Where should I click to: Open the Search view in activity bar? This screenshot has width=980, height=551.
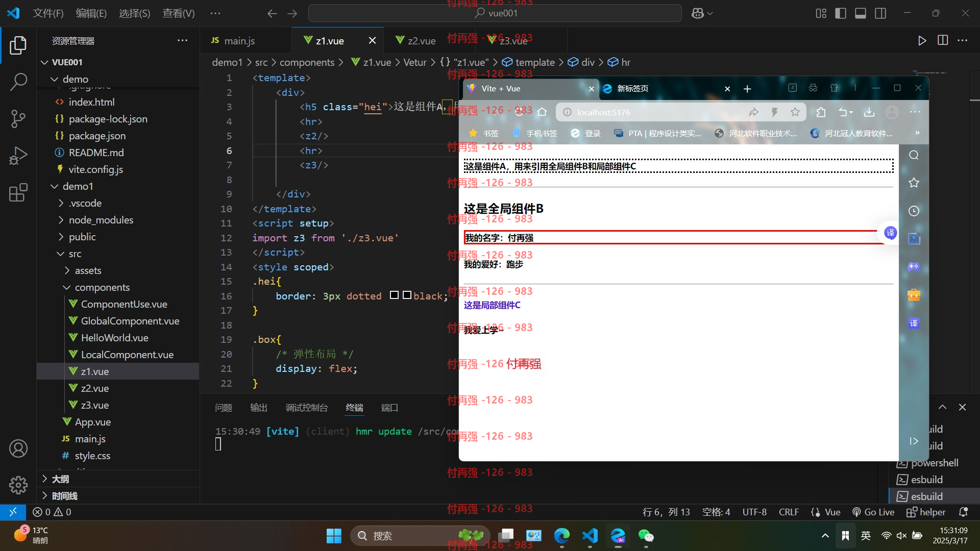pyautogui.click(x=18, y=82)
